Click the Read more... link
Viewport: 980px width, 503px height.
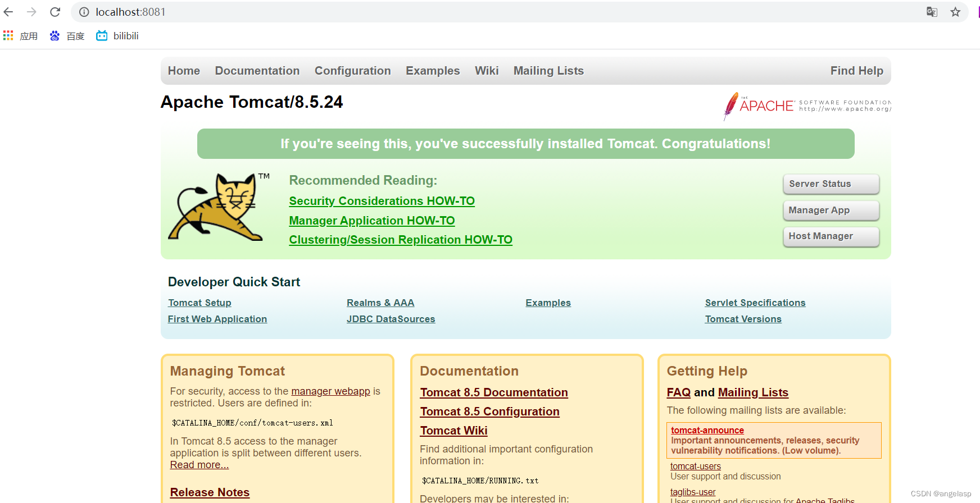[x=199, y=465]
